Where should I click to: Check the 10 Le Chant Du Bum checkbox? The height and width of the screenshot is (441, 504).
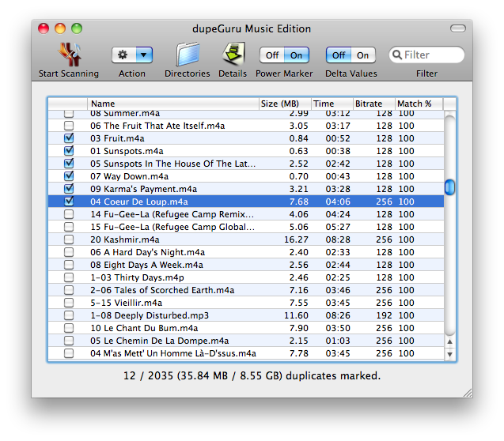tap(69, 328)
